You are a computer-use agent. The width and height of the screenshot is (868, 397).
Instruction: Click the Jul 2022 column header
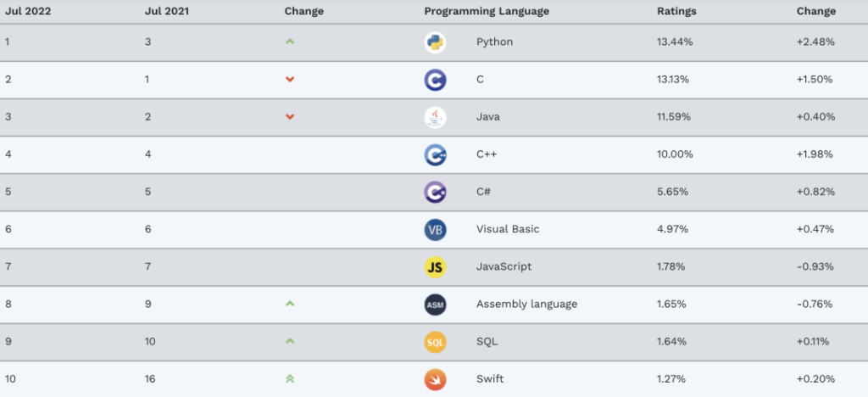pyautogui.click(x=27, y=11)
